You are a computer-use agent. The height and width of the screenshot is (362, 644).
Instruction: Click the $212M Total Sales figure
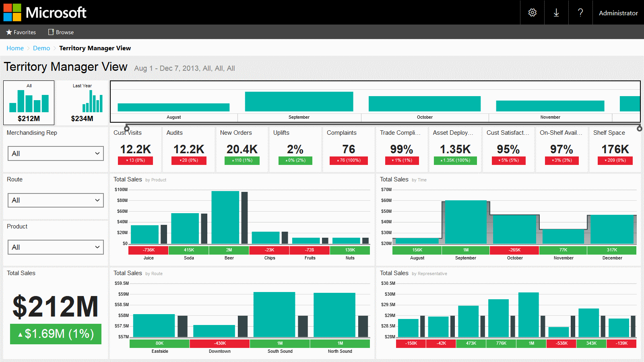[x=56, y=307]
